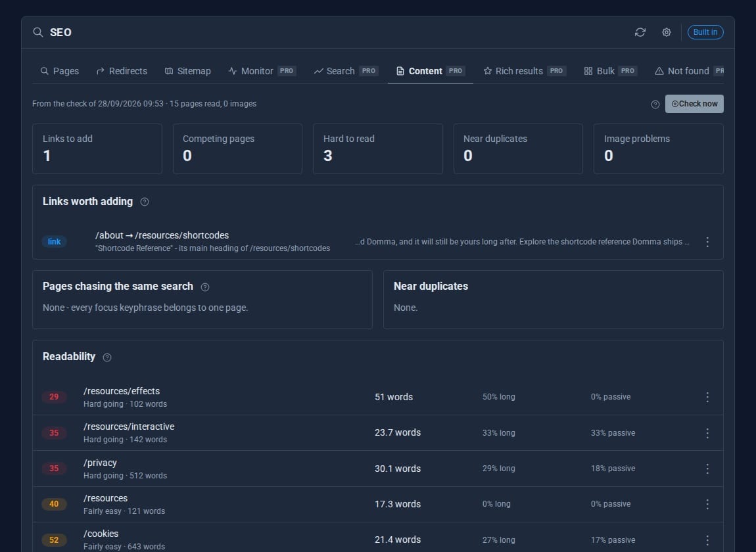Open the more menu for the link suggestion
This screenshot has width=756, height=552.
(707, 242)
